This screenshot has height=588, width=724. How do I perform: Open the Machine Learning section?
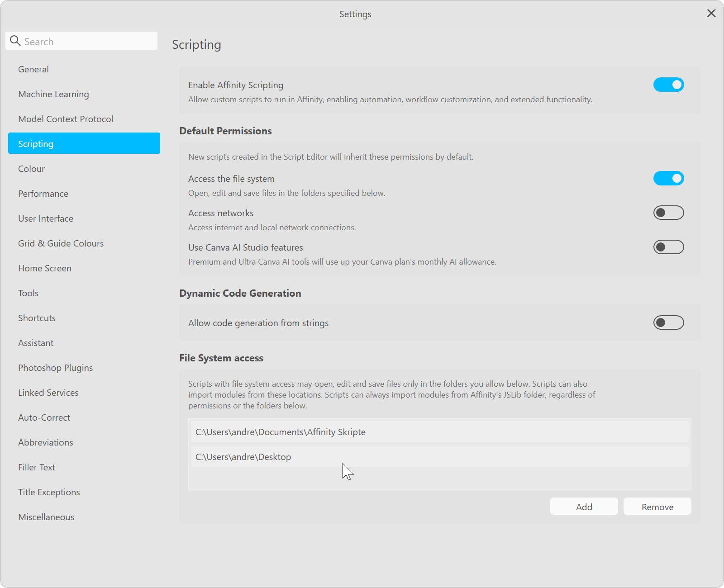coord(84,94)
